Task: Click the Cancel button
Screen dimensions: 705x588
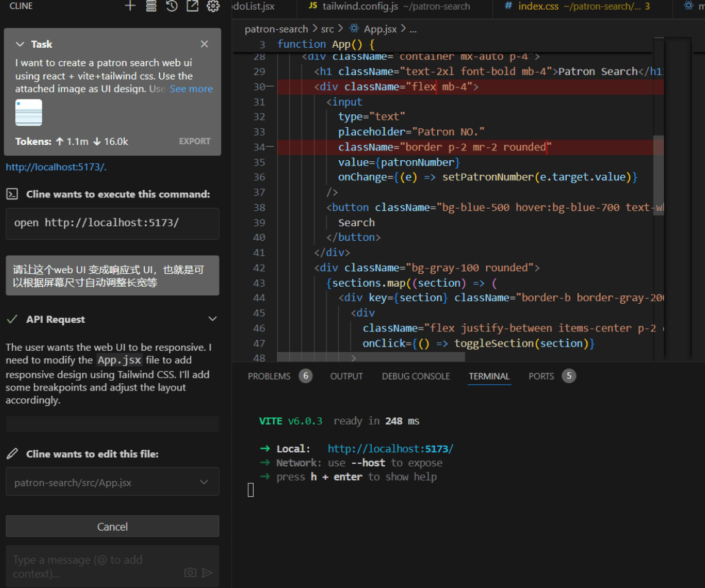Action: coord(113,526)
